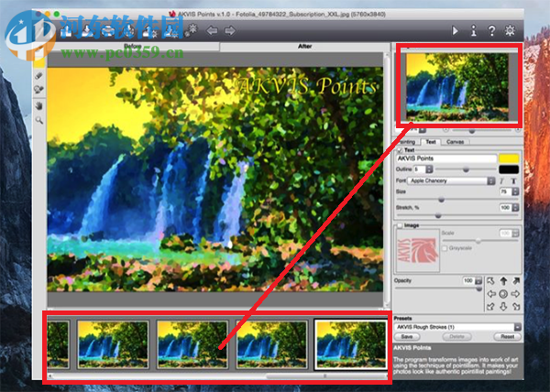Viewport: 550px width, 392px height.
Task: Select the highlighted last timeline thumbnail
Action: [x=351, y=344]
